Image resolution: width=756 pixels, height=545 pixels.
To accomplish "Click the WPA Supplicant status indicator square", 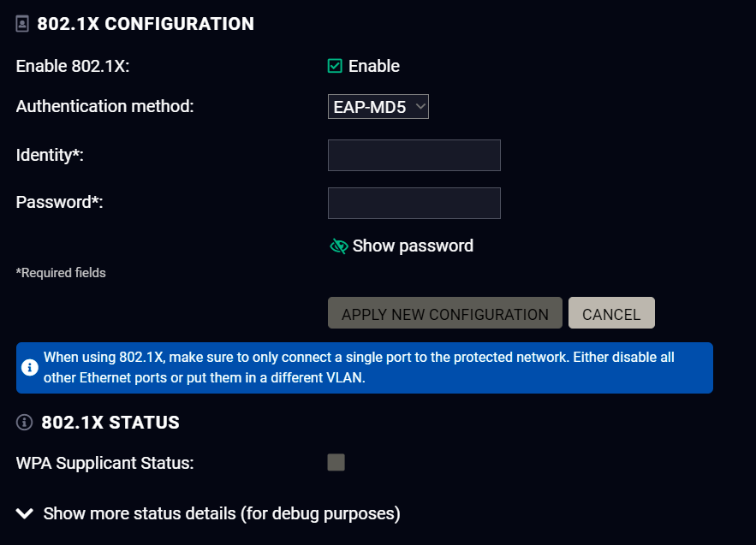I will coord(336,462).
